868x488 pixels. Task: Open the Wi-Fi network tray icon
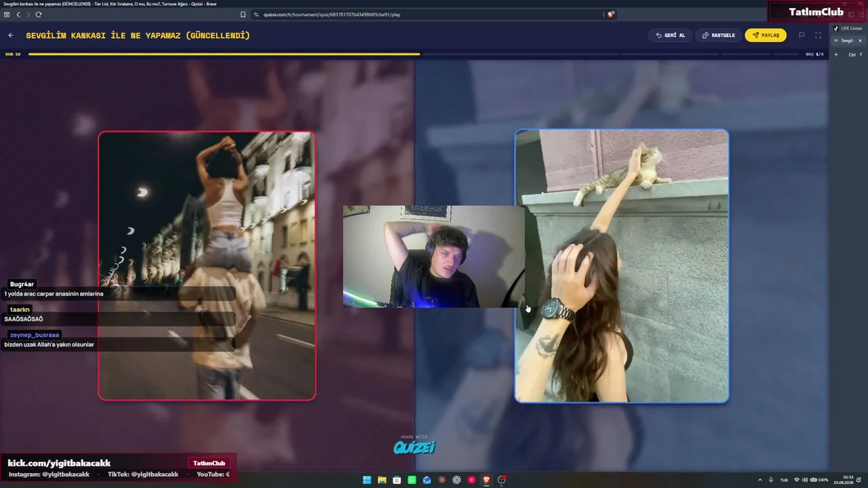coord(797,480)
